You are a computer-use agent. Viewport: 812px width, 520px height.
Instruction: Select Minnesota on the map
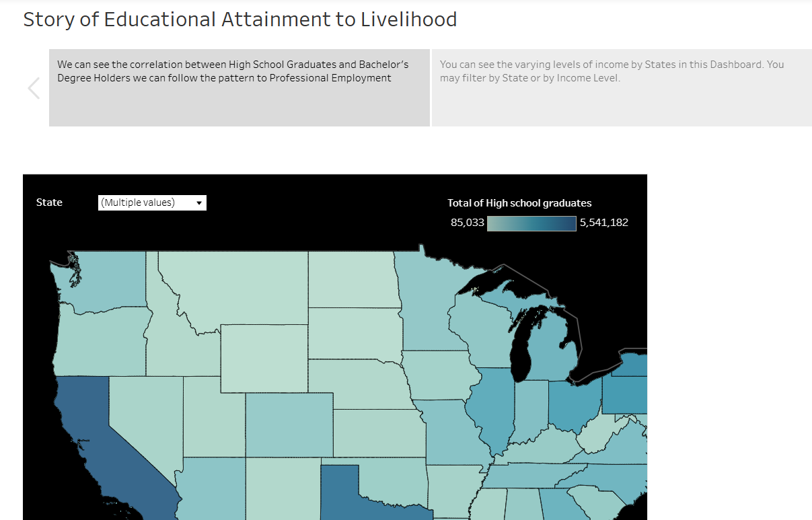(424, 303)
